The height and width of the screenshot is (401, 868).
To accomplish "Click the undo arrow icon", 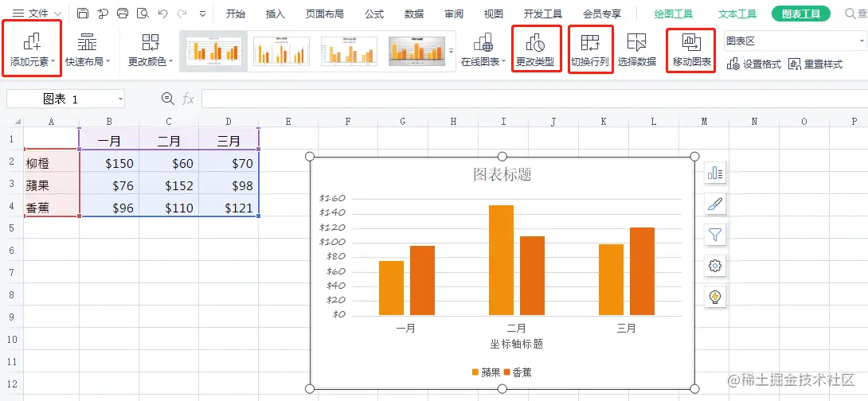I will (x=162, y=14).
